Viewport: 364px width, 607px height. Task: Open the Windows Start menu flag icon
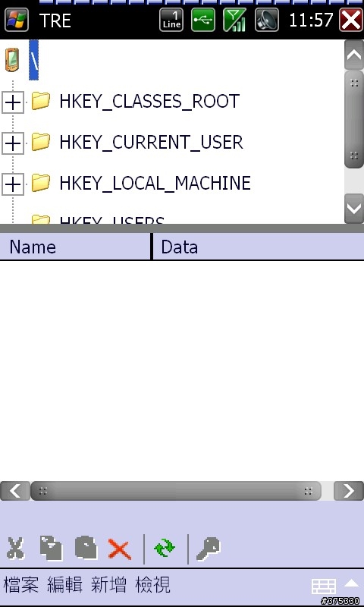tap(16, 20)
